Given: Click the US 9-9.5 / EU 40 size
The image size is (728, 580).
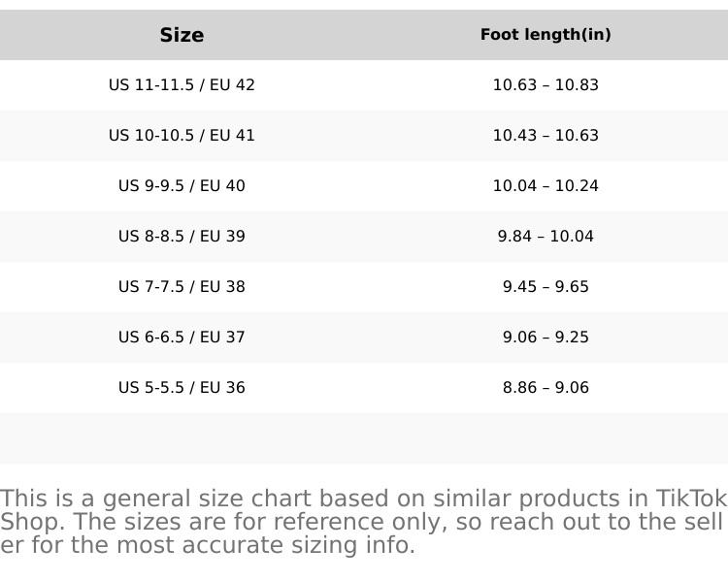Looking at the screenshot, I should [182, 186].
